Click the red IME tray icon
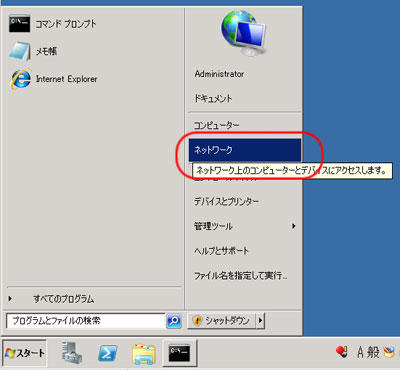The image size is (400, 370). [342, 351]
